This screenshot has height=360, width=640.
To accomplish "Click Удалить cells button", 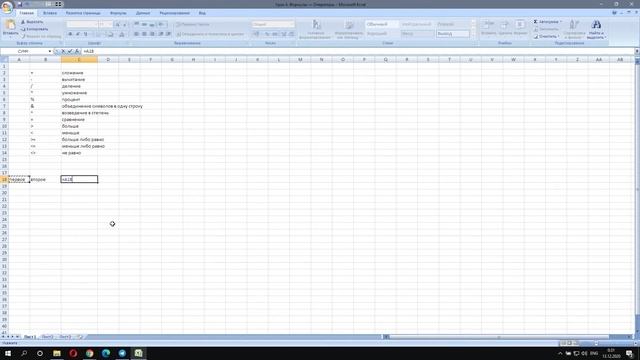I will click(x=505, y=28).
